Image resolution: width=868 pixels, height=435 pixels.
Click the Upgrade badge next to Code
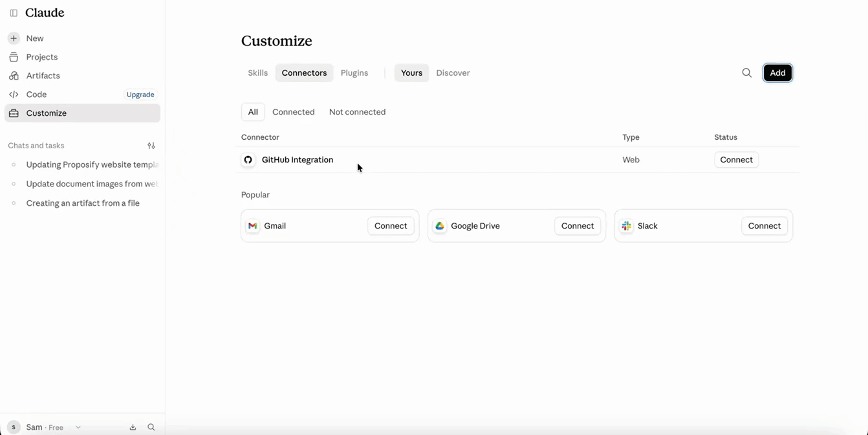point(140,95)
